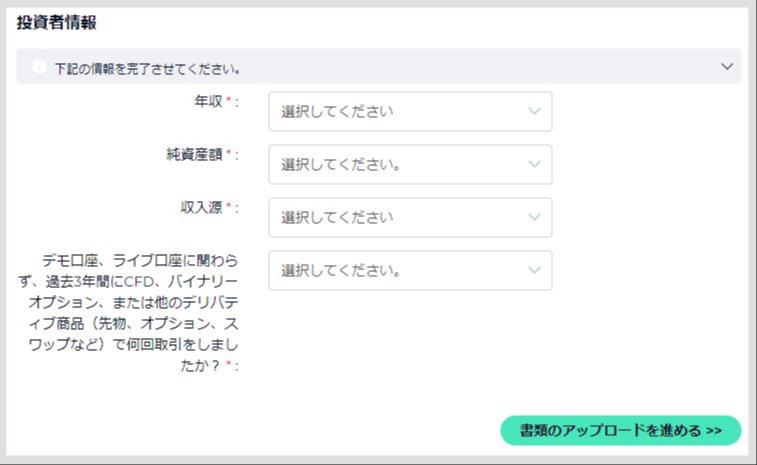Click the 純資産額 field label
Screen dimensions: 757x465
click(x=194, y=155)
